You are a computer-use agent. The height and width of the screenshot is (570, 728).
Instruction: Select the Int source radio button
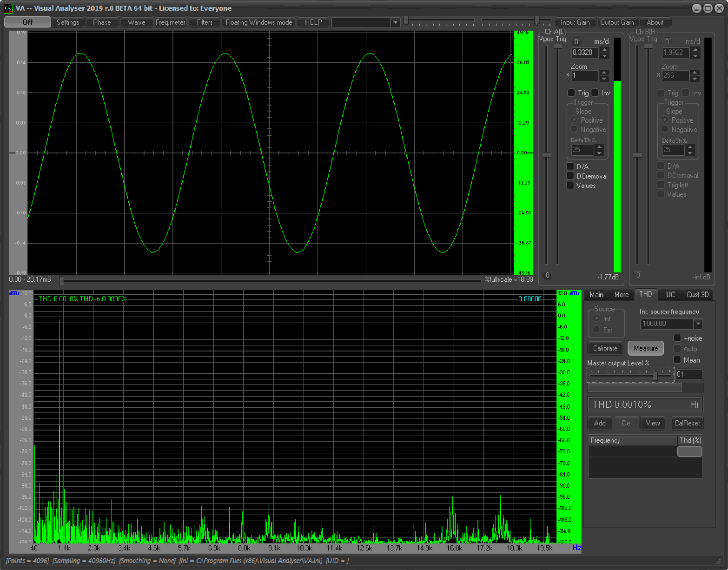click(x=596, y=318)
